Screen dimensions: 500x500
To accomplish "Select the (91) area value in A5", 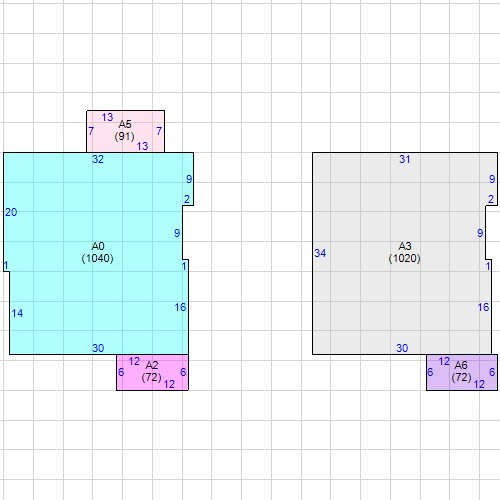I will pyautogui.click(x=125, y=136).
